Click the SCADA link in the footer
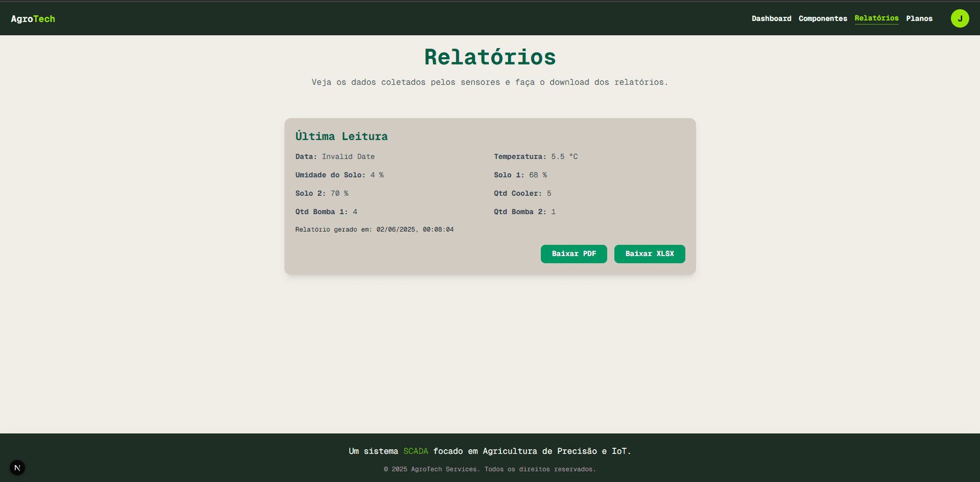The height and width of the screenshot is (482, 980). click(415, 451)
